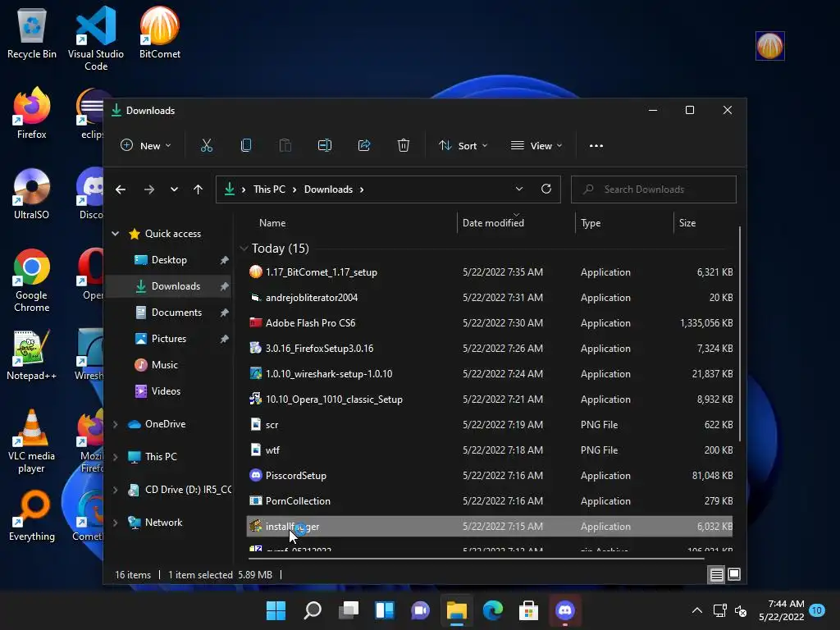
Task: Open recent locations chevron
Action: [x=174, y=189]
